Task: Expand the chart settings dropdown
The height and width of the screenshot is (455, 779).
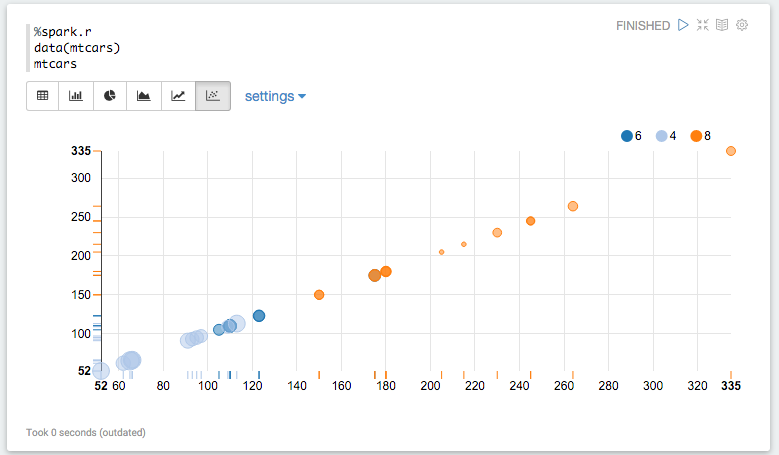Action: pos(275,96)
